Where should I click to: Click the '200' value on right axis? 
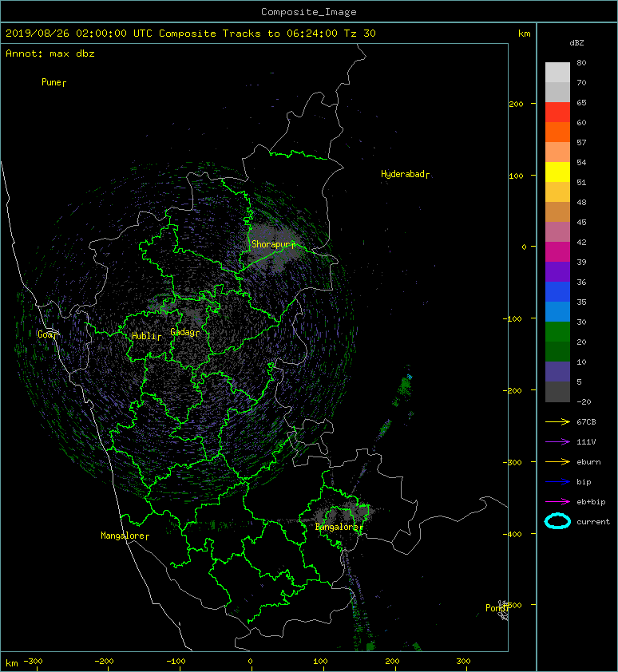pos(517,104)
